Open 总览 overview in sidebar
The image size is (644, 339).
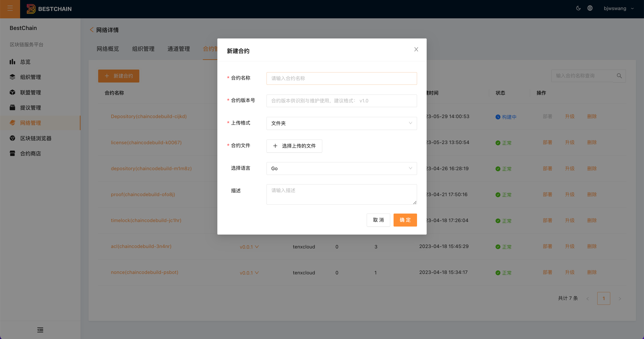point(25,62)
